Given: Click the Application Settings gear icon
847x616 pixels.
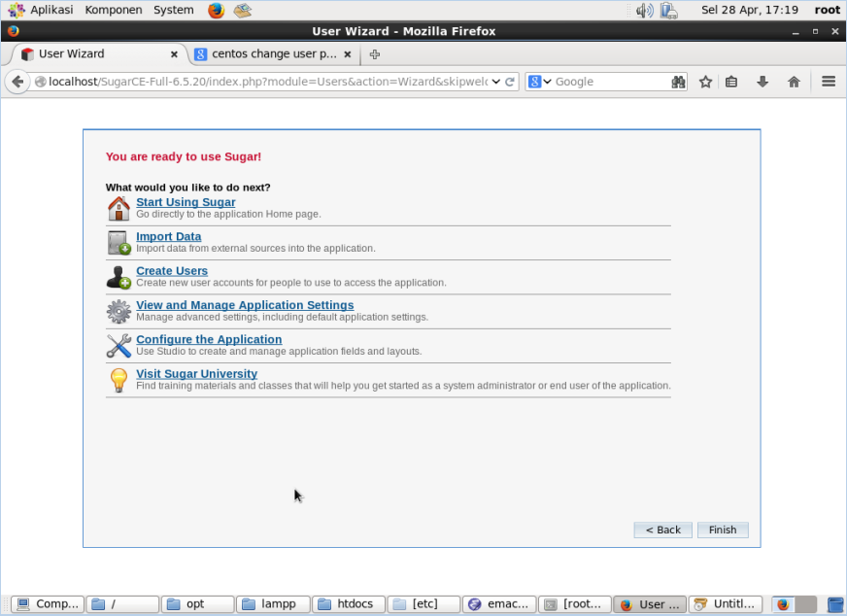Looking at the screenshot, I should click(x=119, y=311).
